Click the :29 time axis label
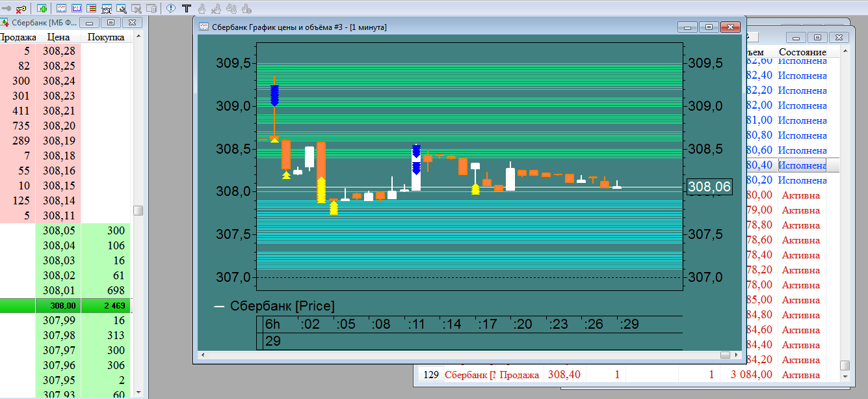Screen dimensions: 868x399 pyautogui.click(x=629, y=324)
